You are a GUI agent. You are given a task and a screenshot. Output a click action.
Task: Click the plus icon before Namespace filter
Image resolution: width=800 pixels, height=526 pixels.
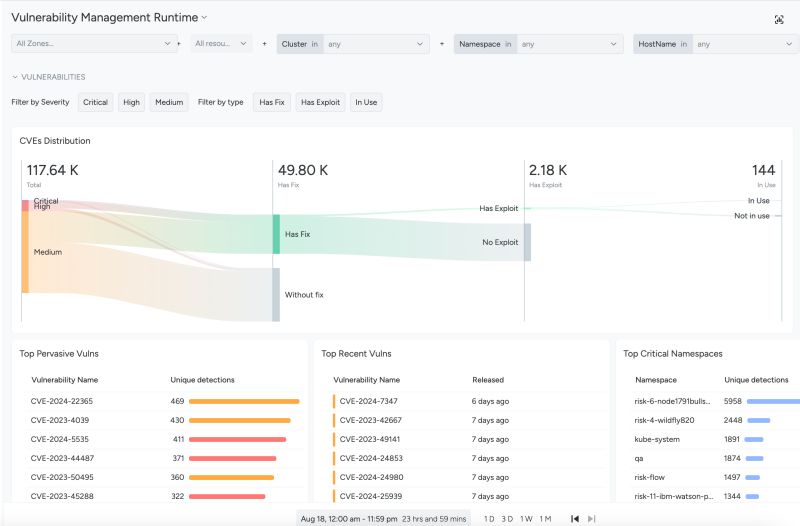click(x=442, y=44)
